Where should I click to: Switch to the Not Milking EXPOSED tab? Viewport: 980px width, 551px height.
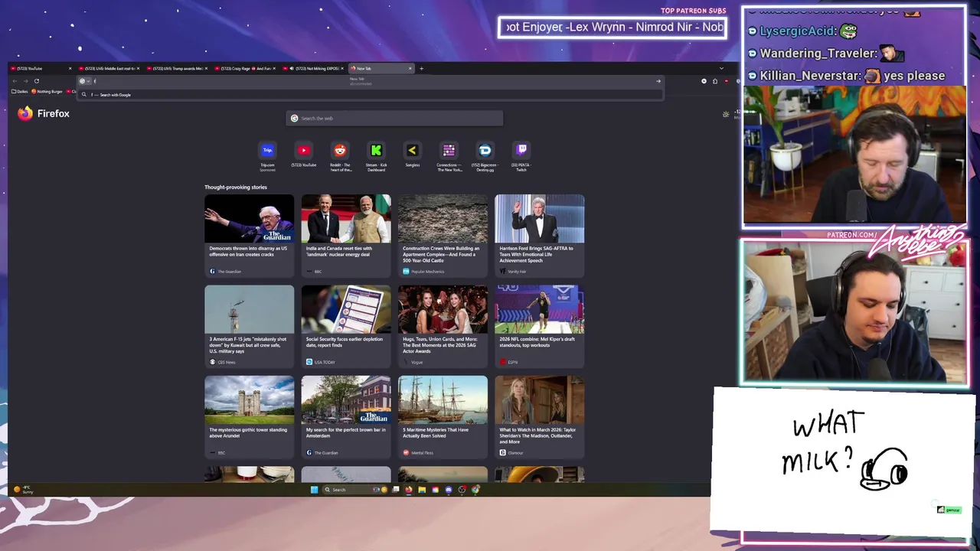(x=314, y=68)
